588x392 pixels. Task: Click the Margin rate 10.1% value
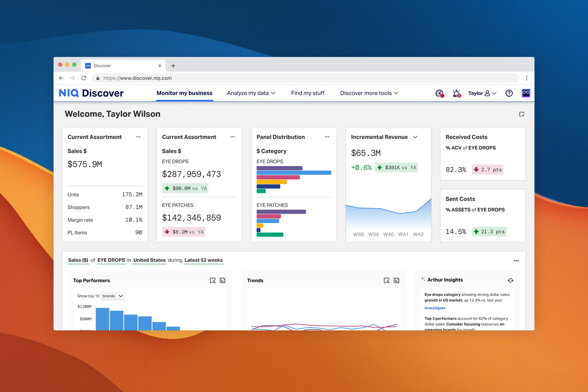(134, 220)
